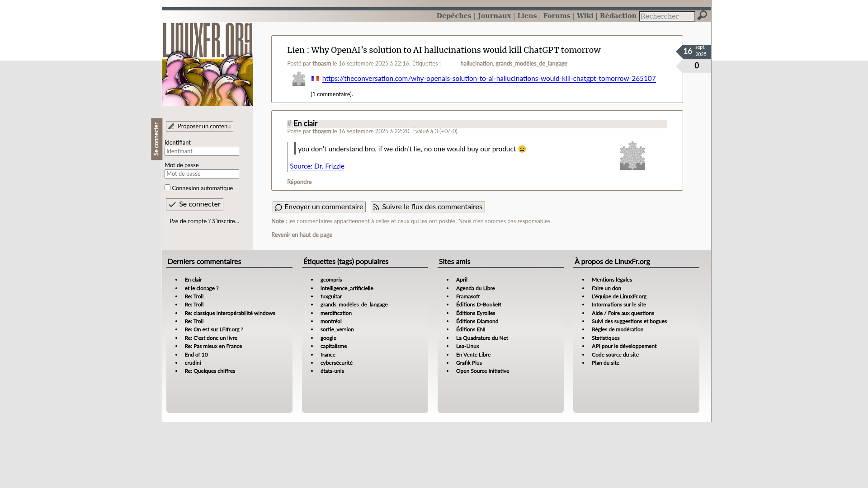Open the post title link
Viewport: 868px width, 488px height.
(x=443, y=50)
